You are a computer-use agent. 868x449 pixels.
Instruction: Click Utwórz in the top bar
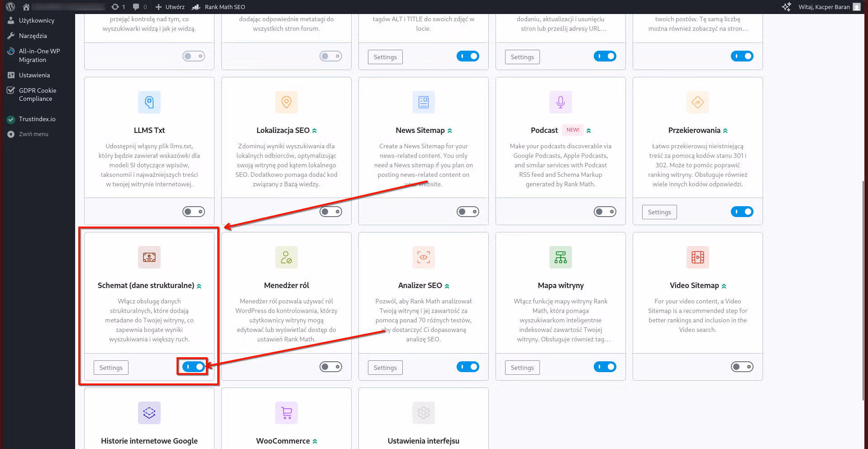[174, 7]
